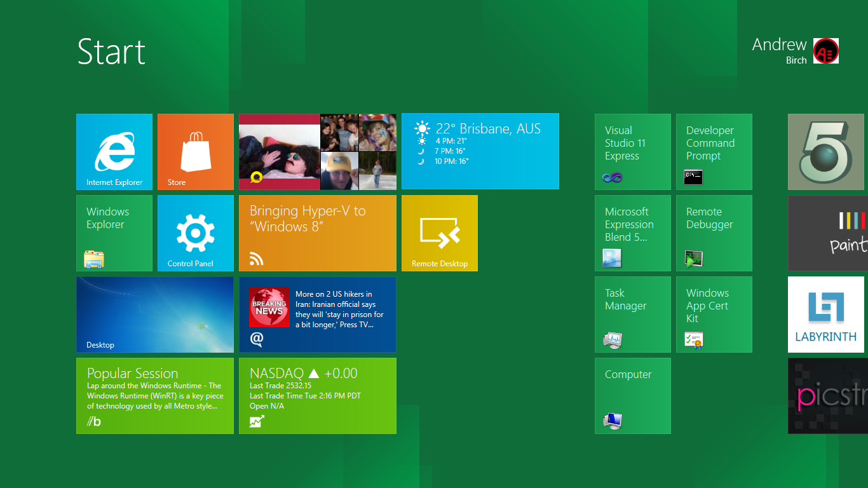This screenshot has width=868, height=488.
Task: Launch Windows App Cert Kit
Action: coord(714,315)
